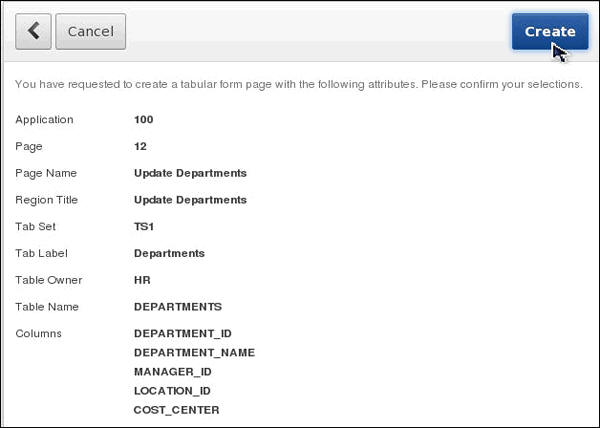This screenshot has width=600, height=428.
Task: Click the Region Title value Update Departments
Action: [x=190, y=200]
